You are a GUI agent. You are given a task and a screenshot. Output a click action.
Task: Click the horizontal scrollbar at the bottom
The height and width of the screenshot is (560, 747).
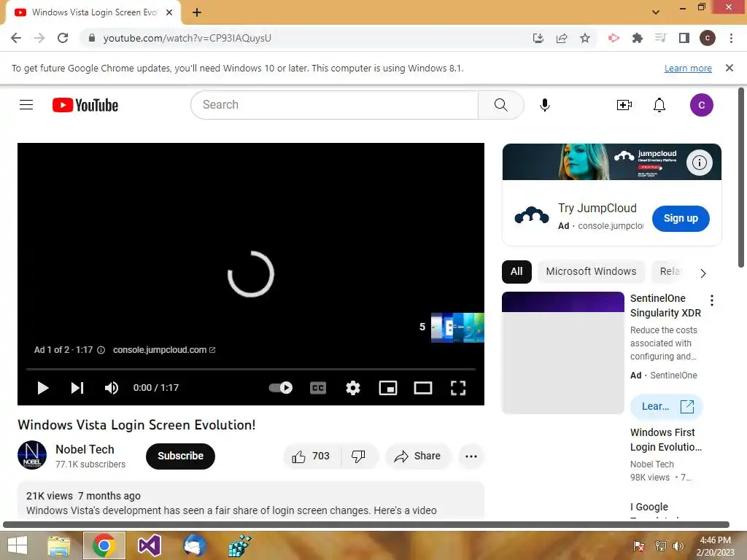(x=366, y=525)
